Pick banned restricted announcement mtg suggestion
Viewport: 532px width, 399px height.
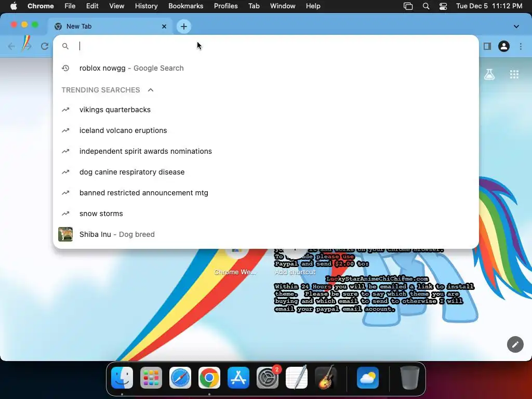point(266,193)
